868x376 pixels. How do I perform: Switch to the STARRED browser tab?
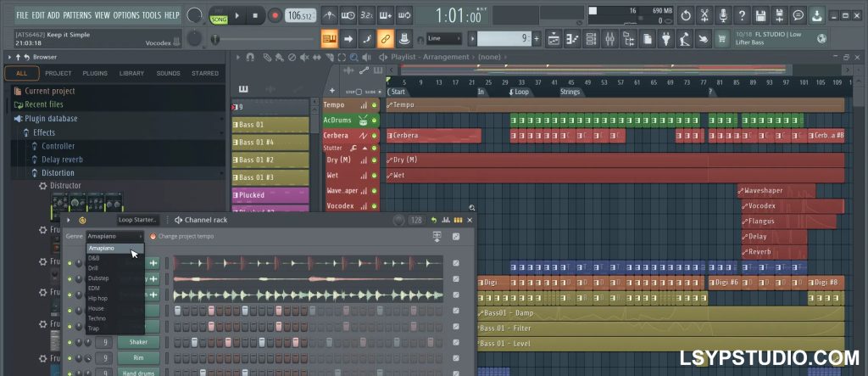pyautogui.click(x=205, y=73)
